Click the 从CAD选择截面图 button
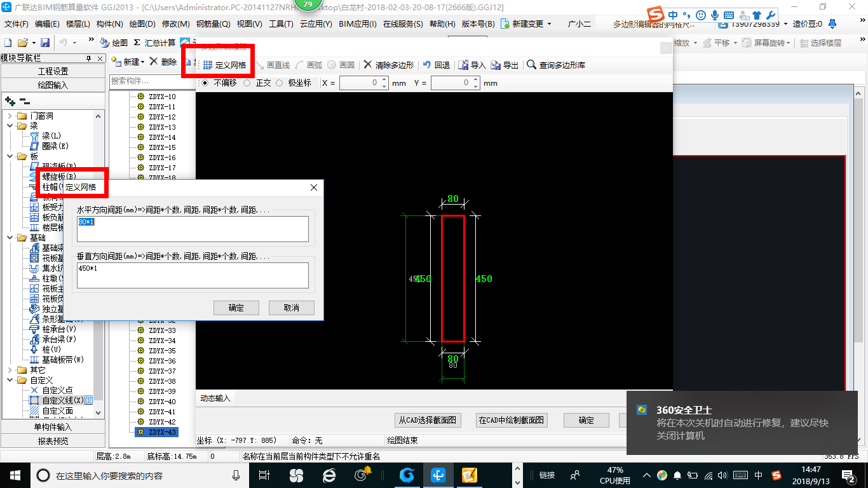The width and height of the screenshot is (868, 488). point(428,420)
